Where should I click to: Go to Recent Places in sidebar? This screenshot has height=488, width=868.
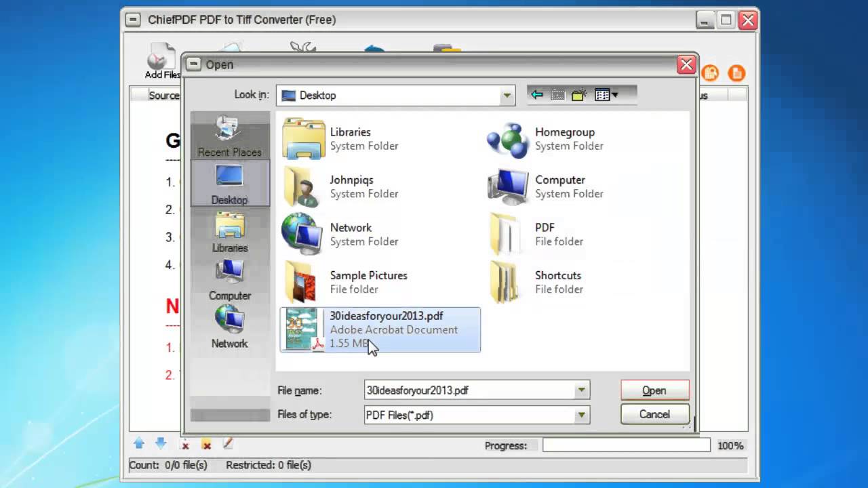click(x=229, y=136)
